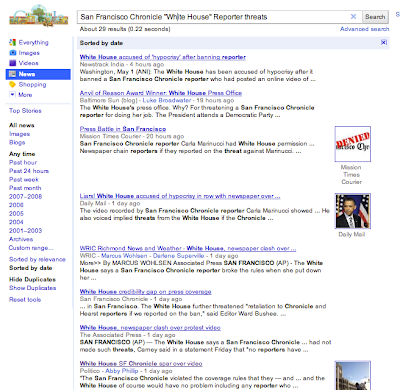This screenshot has height=390, width=400.
Task: Select Shopping search category
Action: click(32, 84)
